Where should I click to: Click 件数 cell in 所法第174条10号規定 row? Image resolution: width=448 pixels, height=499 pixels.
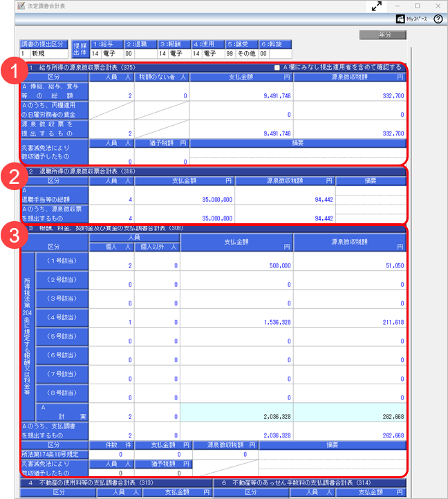pyautogui.click(x=111, y=455)
